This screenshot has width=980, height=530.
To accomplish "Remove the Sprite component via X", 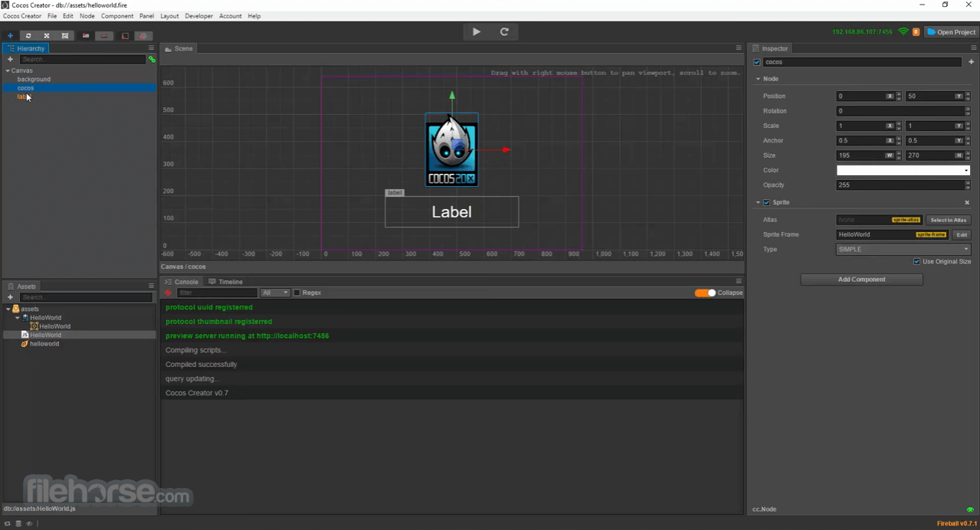I will [967, 202].
